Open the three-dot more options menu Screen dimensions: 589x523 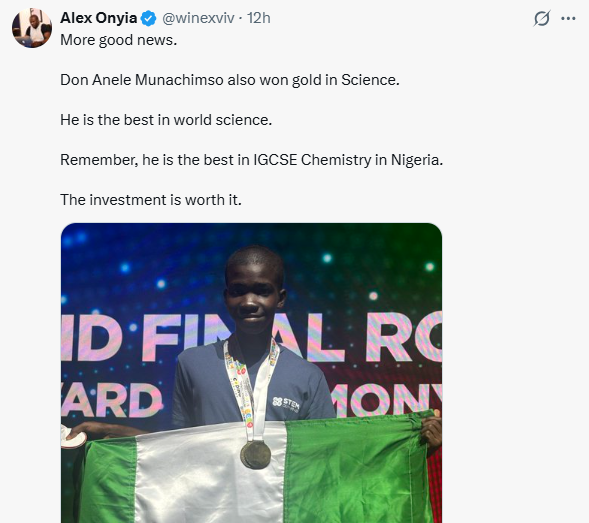tap(568, 18)
